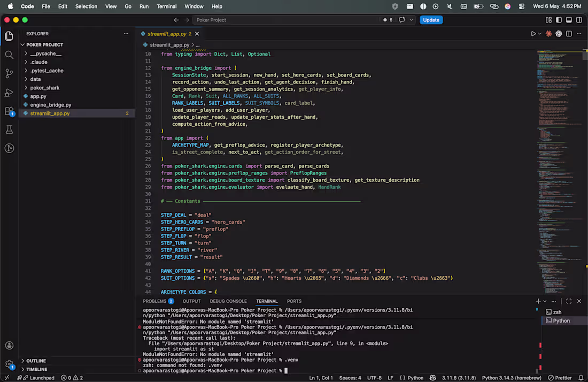Change indentation via Spaces: 4
The image size is (588, 382).
pos(350,378)
